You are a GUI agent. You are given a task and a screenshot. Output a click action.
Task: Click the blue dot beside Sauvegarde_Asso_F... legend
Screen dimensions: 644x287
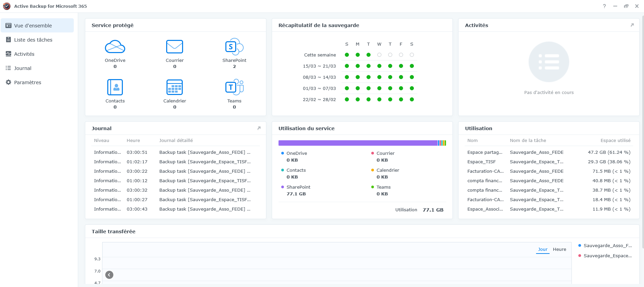tap(580, 245)
